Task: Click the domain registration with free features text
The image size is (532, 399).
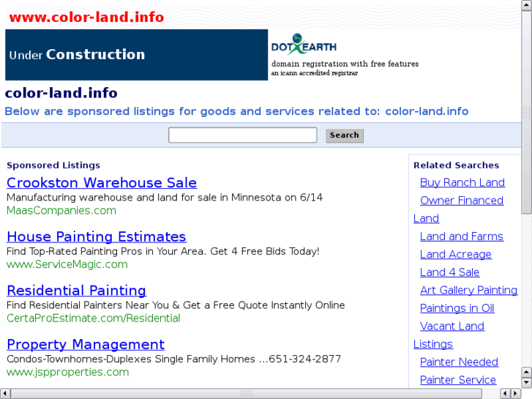Action: pyautogui.click(x=345, y=64)
